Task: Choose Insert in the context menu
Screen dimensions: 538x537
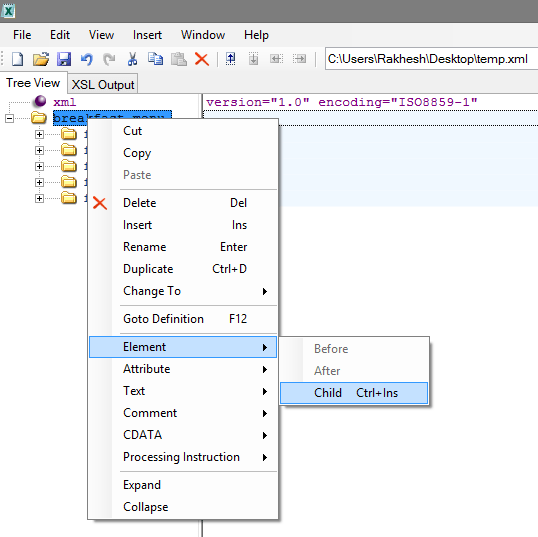Action: point(183,225)
